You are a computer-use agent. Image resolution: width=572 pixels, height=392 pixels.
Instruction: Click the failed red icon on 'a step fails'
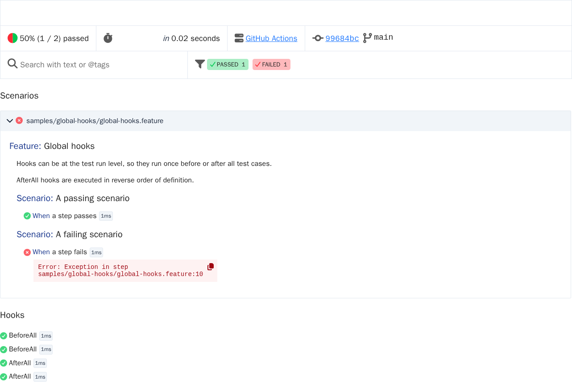click(27, 252)
